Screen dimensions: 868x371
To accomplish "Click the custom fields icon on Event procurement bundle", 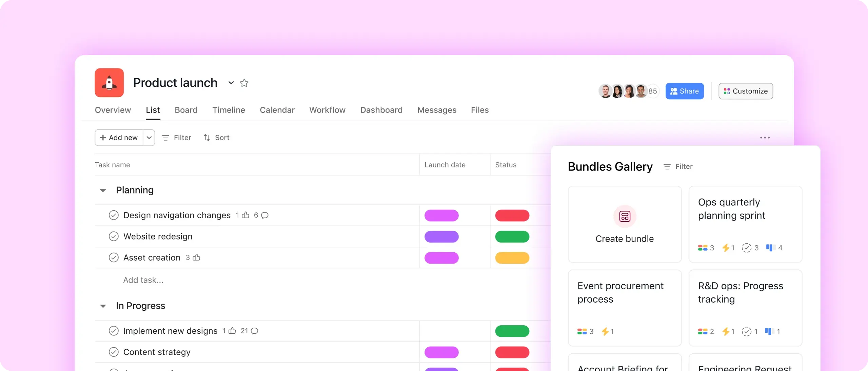I will point(582,332).
